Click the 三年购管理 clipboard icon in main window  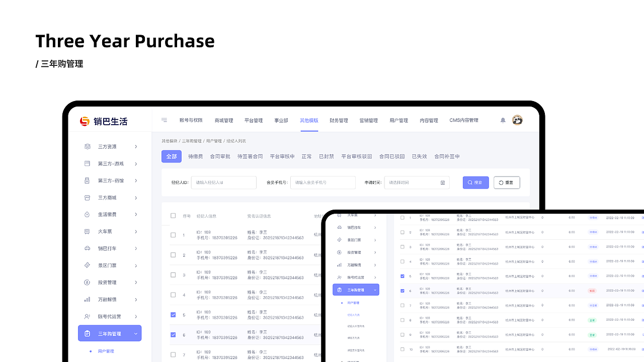pyautogui.click(x=87, y=334)
